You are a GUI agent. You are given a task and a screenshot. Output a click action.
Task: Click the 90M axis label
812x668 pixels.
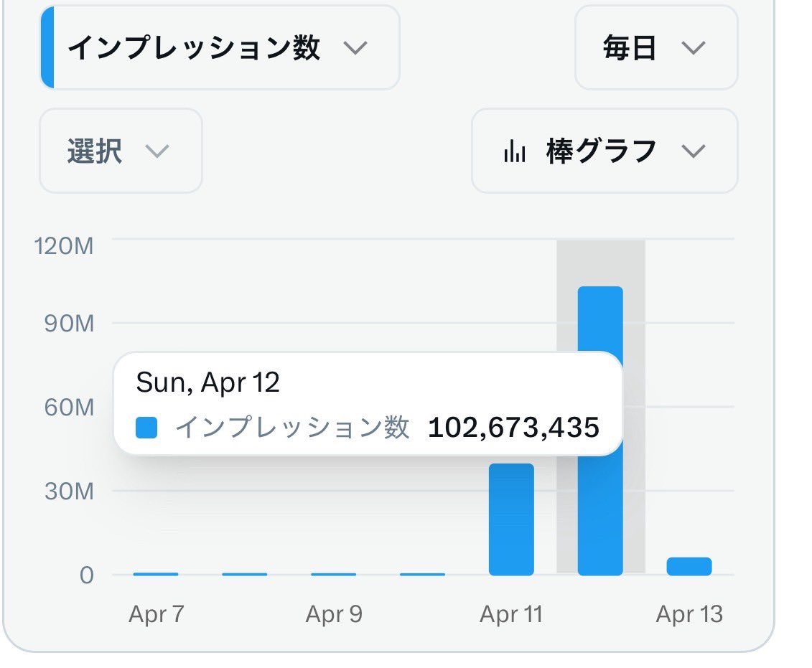pyautogui.click(x=69, y=324)
